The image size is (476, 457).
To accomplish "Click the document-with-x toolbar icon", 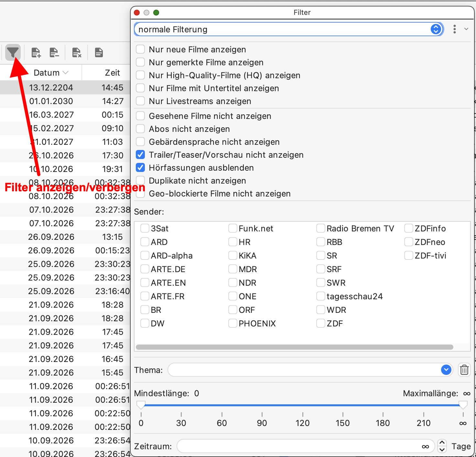I will (77, 52).
